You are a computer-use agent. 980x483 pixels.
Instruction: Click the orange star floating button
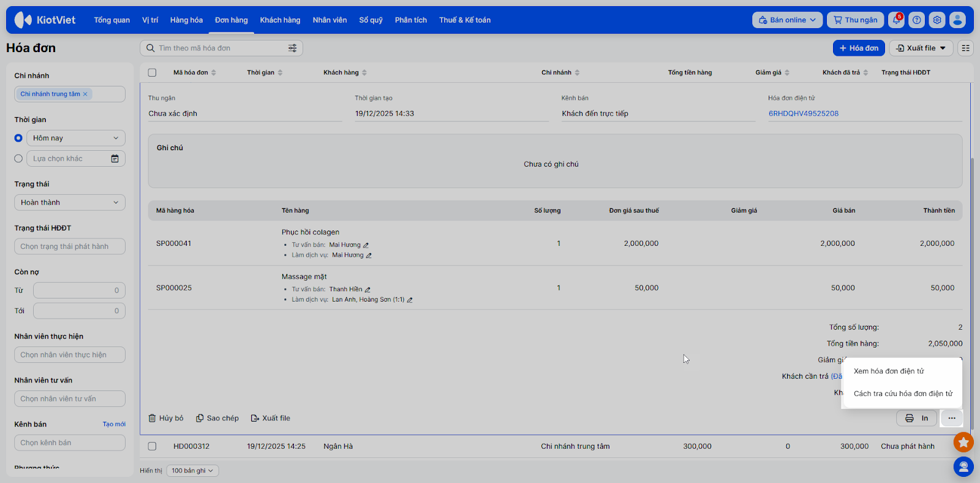(x=963, y=441)
